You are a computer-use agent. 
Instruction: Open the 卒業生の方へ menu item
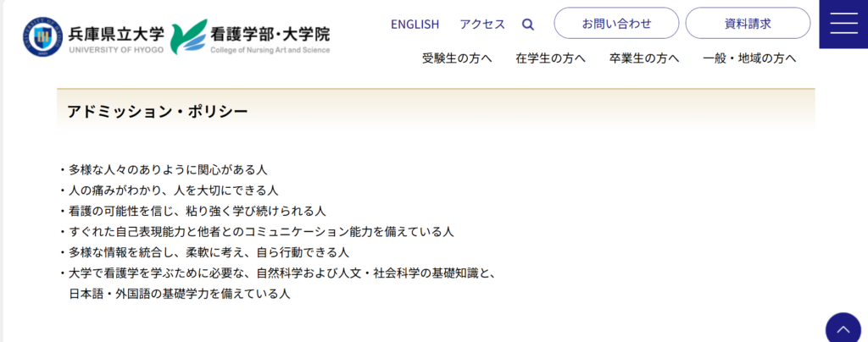point(644,58)
